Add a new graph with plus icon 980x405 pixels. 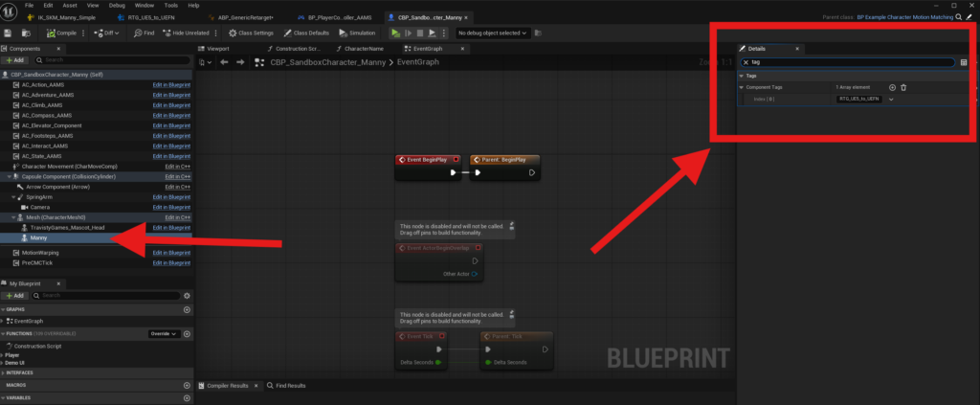(187, 310)
